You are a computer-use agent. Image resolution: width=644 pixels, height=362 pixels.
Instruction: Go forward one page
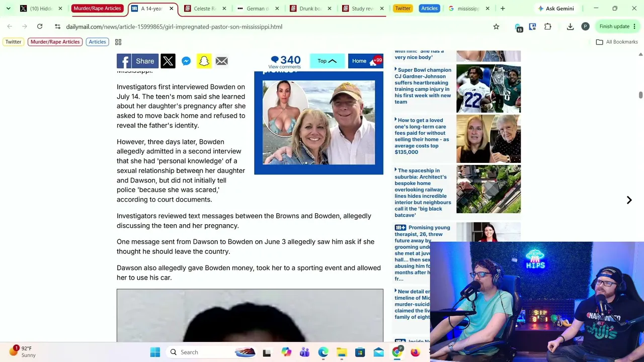[x=25, y=27]
